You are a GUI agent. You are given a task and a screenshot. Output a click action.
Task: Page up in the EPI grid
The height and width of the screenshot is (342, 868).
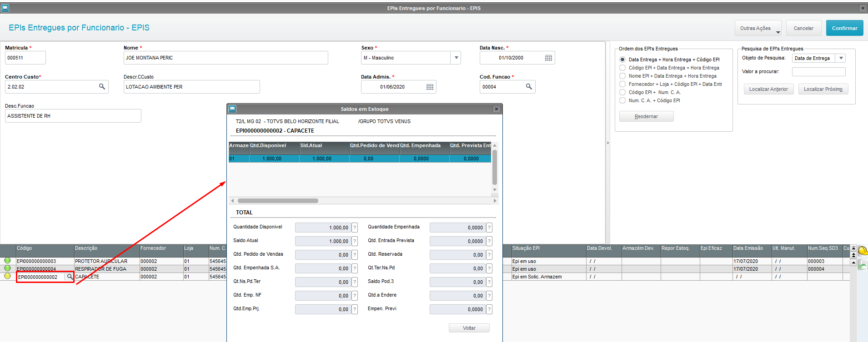853,255
